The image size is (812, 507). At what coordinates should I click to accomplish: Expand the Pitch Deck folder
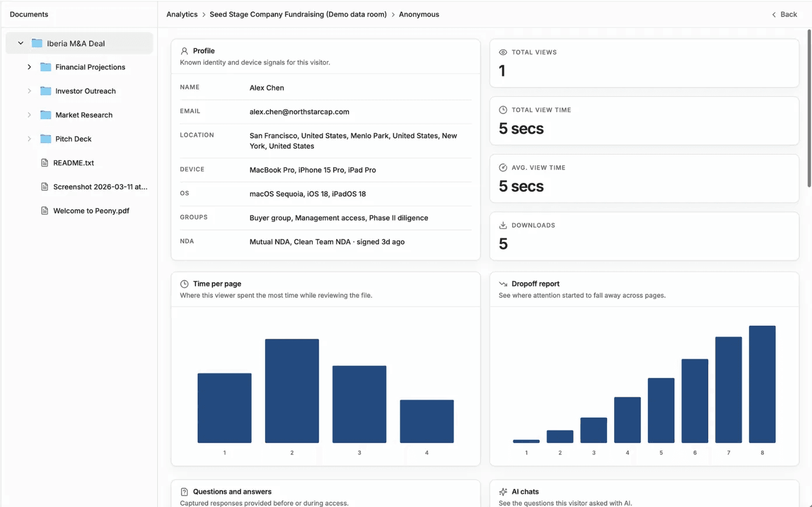[29, 139]
